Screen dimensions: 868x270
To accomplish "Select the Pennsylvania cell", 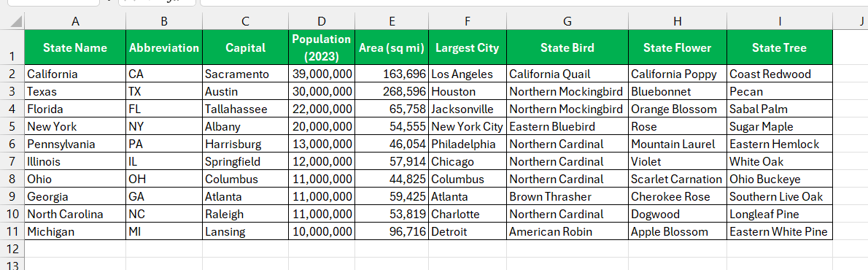I will 75,144.
